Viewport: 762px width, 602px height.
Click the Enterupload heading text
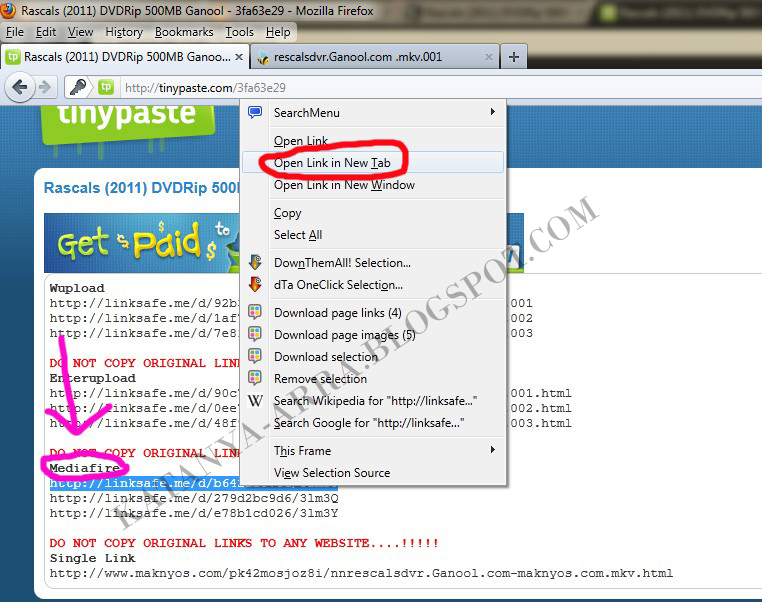pyautogui.click(x=92, y=378)
